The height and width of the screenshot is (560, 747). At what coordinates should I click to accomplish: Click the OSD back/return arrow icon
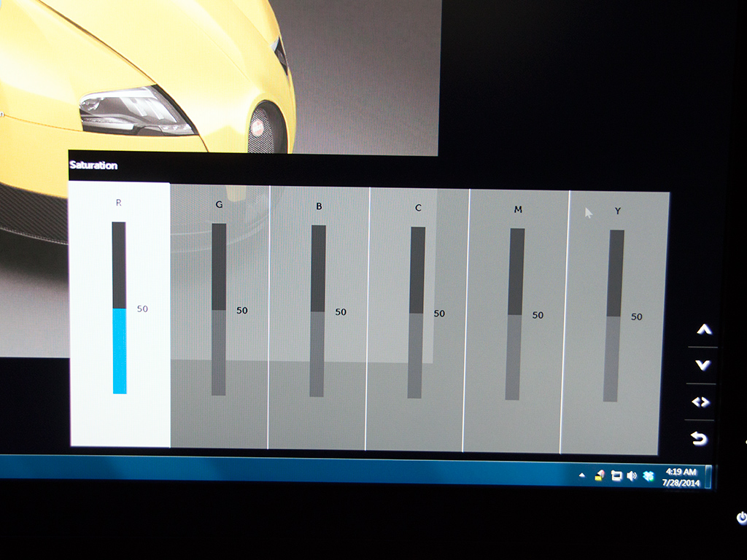pos(699,438)
